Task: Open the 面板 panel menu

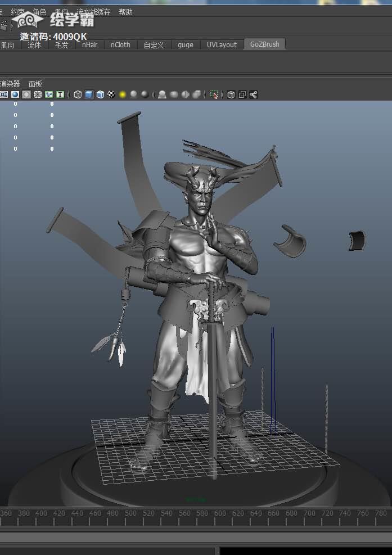Action: point(35,84)
